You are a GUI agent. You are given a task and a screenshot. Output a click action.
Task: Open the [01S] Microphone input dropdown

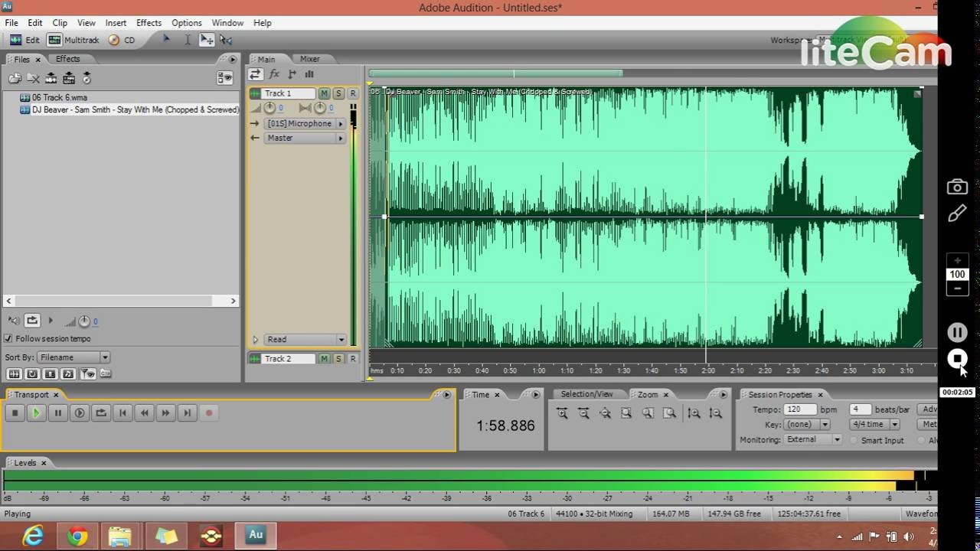tap(305, 123)
